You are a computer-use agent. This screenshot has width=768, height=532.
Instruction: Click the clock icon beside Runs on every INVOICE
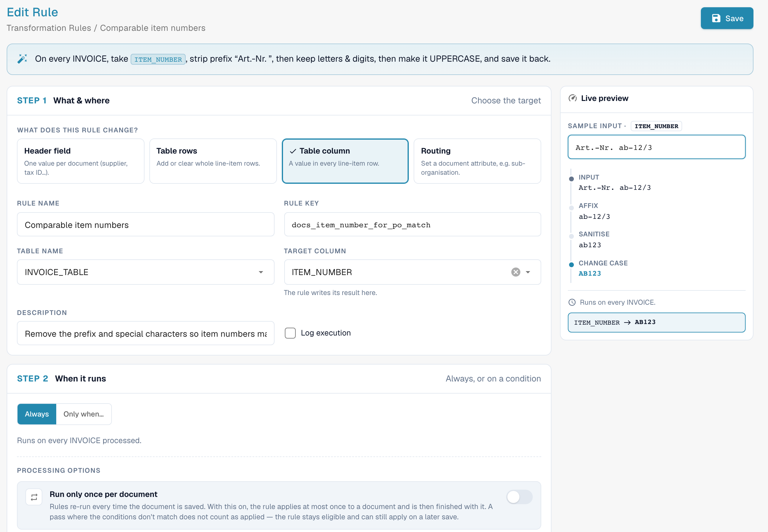coord(572,302)
